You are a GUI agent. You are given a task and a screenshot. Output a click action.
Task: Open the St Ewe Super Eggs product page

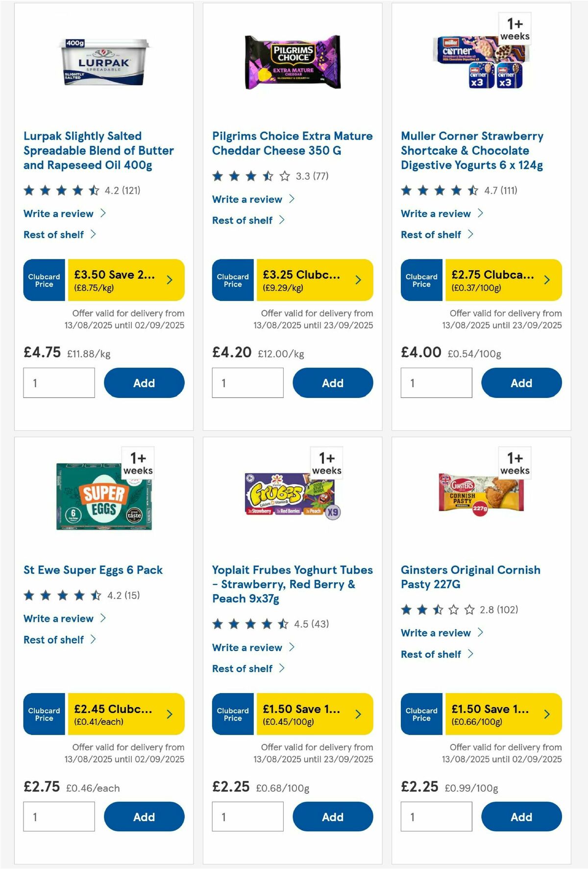tap(94, 570)
